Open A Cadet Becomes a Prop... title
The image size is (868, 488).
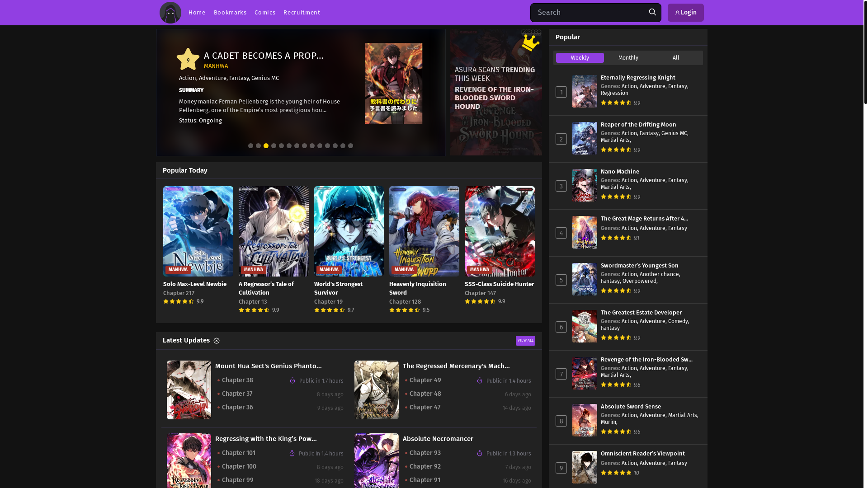pos(264,56)
